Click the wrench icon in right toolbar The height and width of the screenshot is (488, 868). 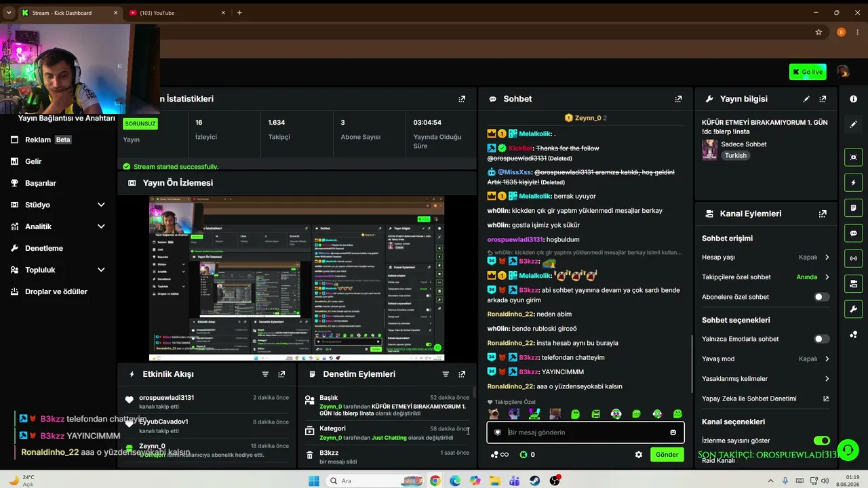[853, 309]
